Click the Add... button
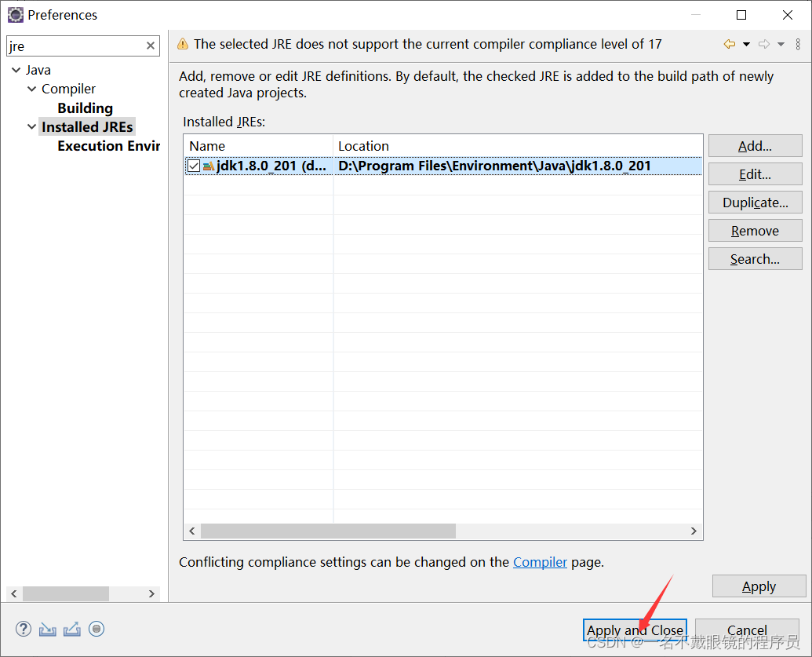 point(755,146)
